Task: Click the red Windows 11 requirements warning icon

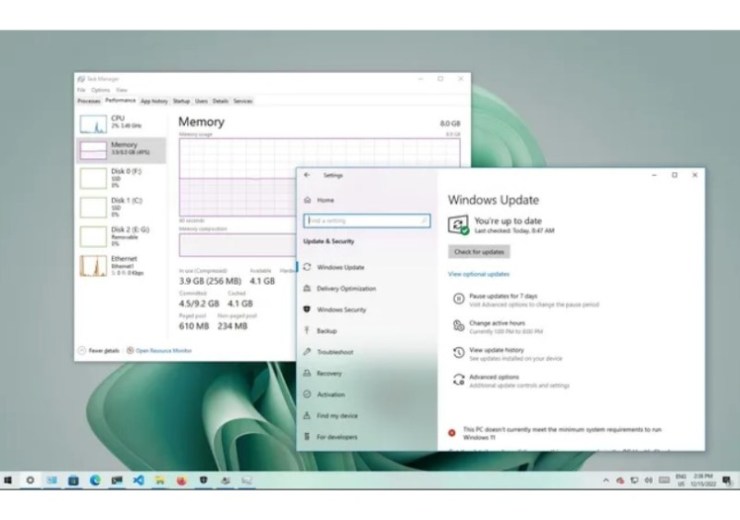Action: click(452, 433)
